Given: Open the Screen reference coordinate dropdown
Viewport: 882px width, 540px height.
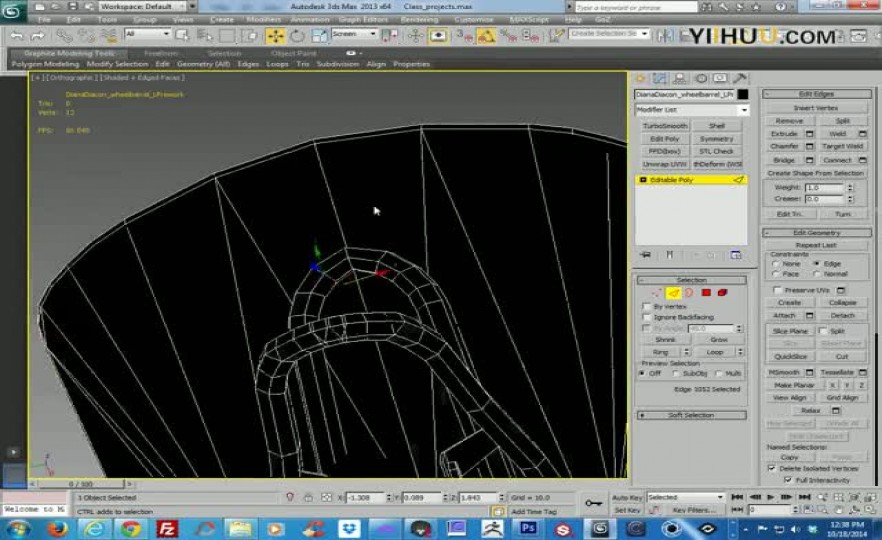Looking at the screenshot, I should 354,34.
